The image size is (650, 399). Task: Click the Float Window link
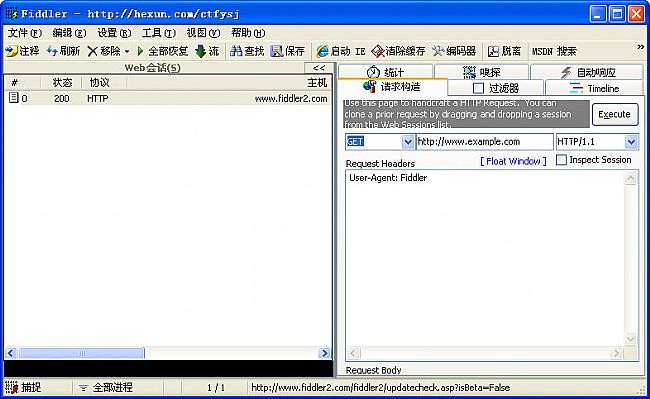tap(513, 161)
